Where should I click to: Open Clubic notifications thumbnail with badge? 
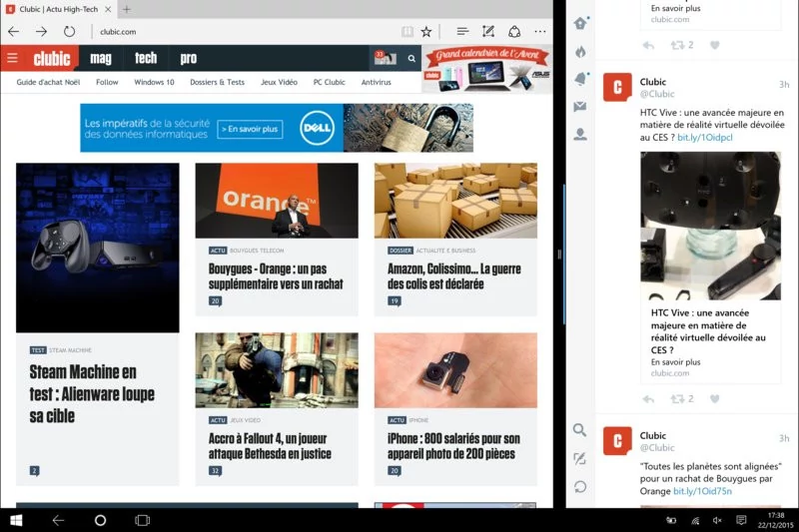coord(385,58)
